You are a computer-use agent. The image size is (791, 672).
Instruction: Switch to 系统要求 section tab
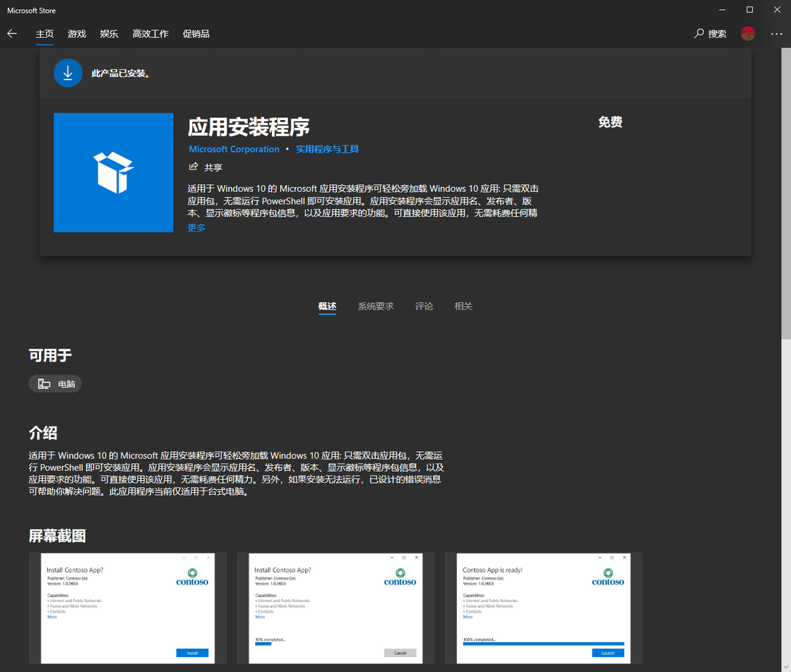375,306
